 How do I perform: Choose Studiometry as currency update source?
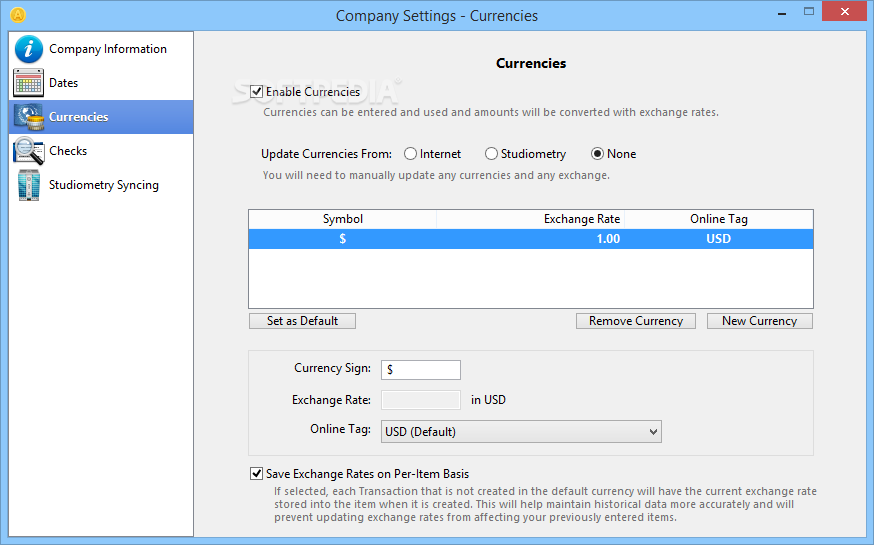point(491,154)
